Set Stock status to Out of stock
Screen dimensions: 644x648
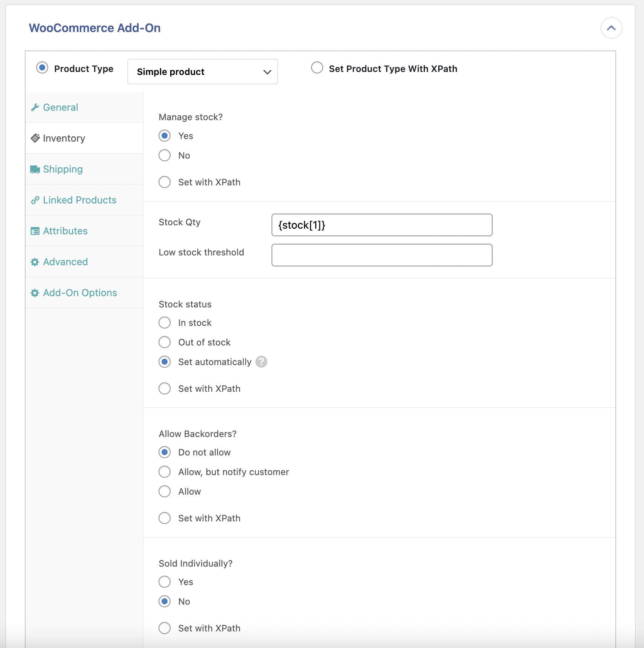165,342
